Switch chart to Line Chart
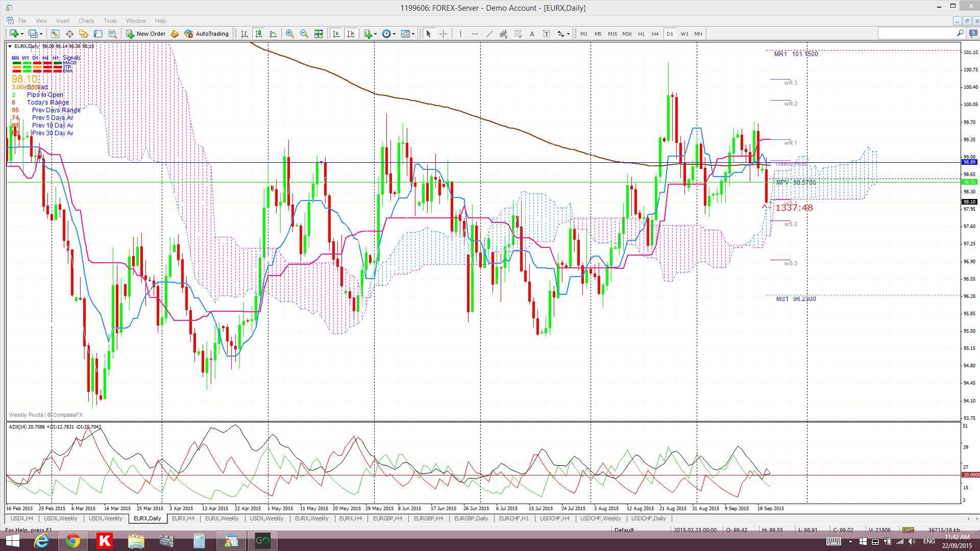This screenshot has height=551, width=980. [x=273, y=34]
